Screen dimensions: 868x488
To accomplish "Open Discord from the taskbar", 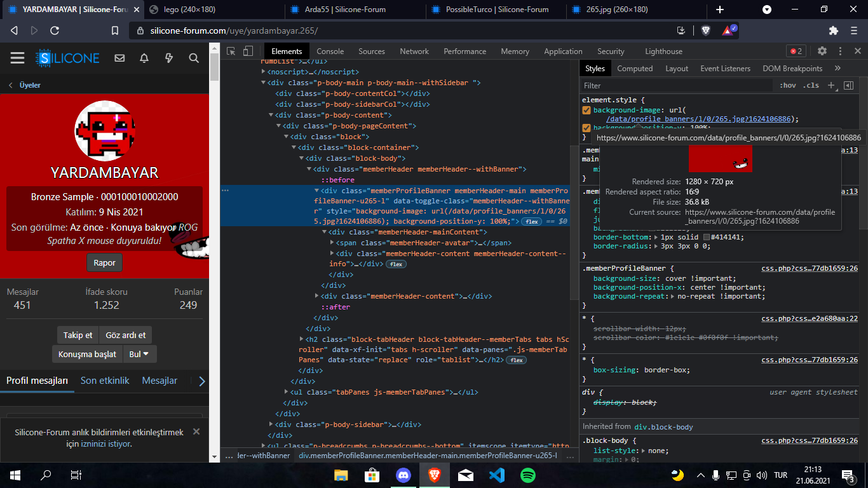I will tap(403, 475).
